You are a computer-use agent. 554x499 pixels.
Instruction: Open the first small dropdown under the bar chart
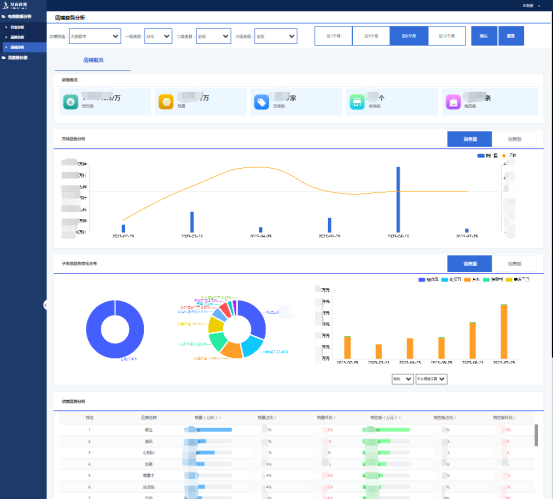click(x=402, y=379)
